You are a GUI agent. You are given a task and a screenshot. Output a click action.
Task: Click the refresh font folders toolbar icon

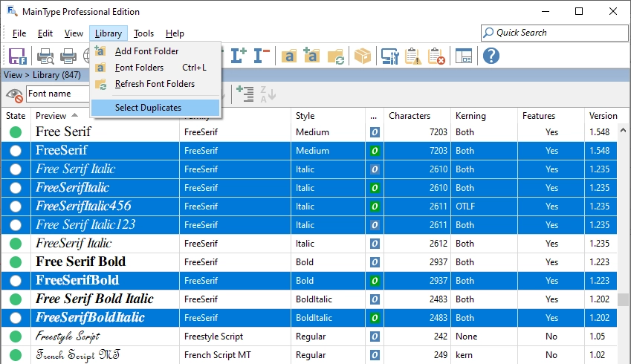[x=336, y=56]
